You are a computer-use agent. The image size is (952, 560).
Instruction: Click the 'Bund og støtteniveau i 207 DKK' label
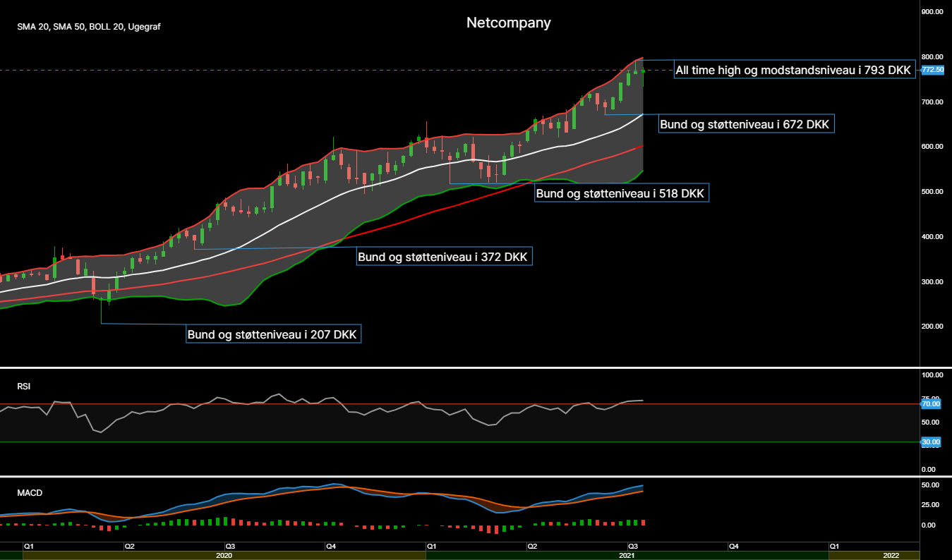pos(274,334)
